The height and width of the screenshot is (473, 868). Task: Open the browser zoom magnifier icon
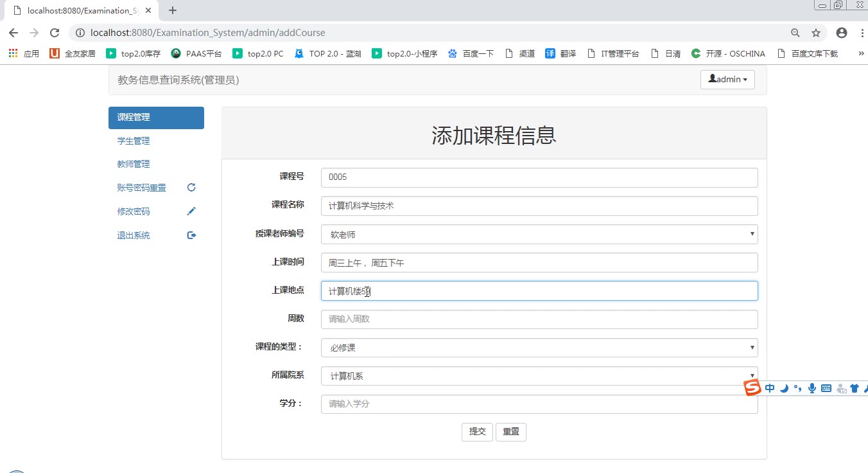(x=795, y=33)
